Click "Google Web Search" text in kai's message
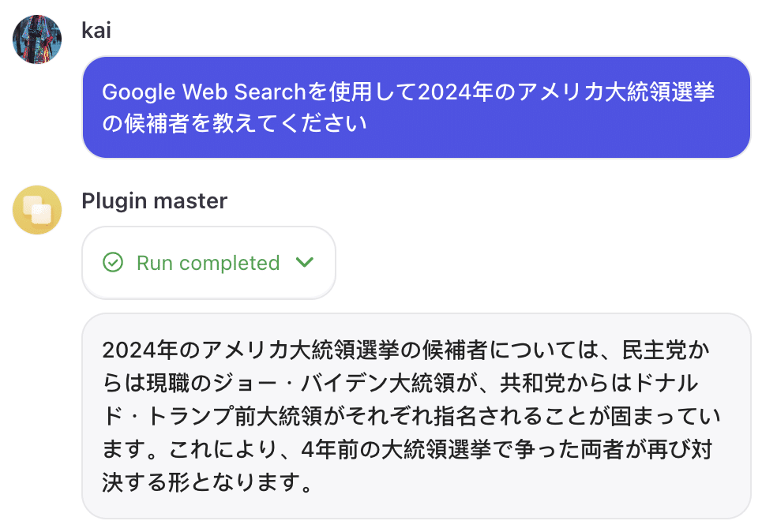The image size is (777, 532). (203, 92)
